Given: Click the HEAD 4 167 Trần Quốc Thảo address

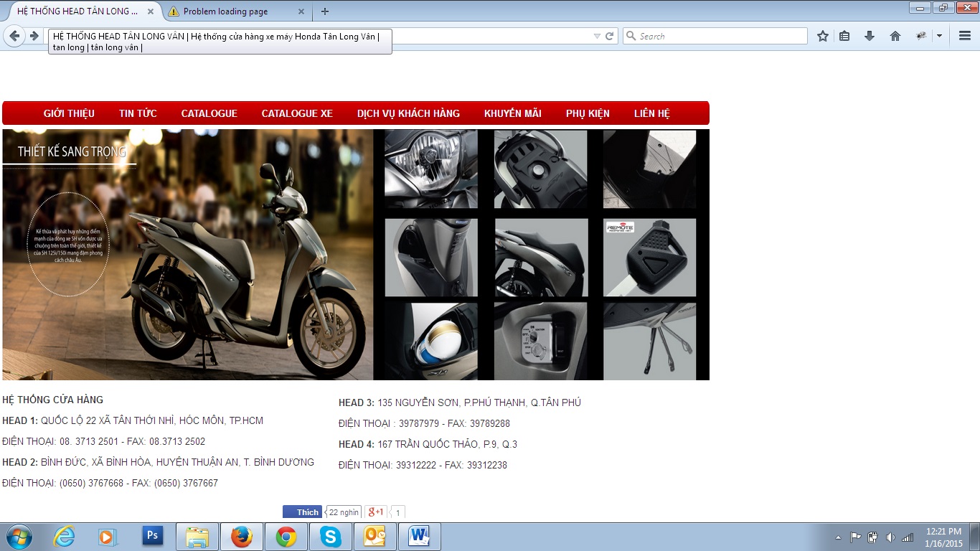Looking at the screenshot, I should (x=428, y=444).
